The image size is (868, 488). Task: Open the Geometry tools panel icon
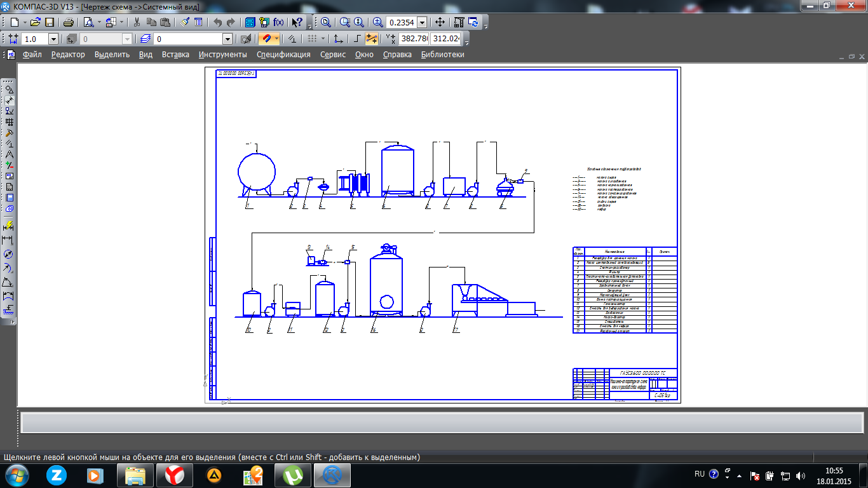coord(9,90)
